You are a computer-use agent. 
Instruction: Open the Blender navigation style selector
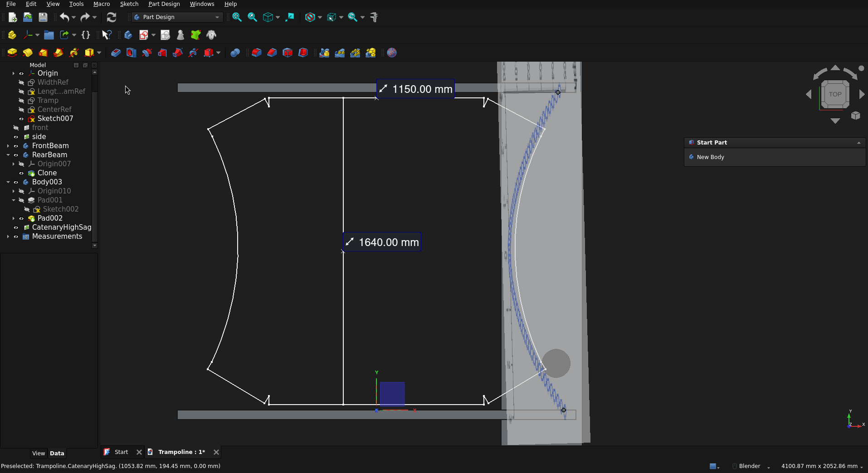(752, 466)
